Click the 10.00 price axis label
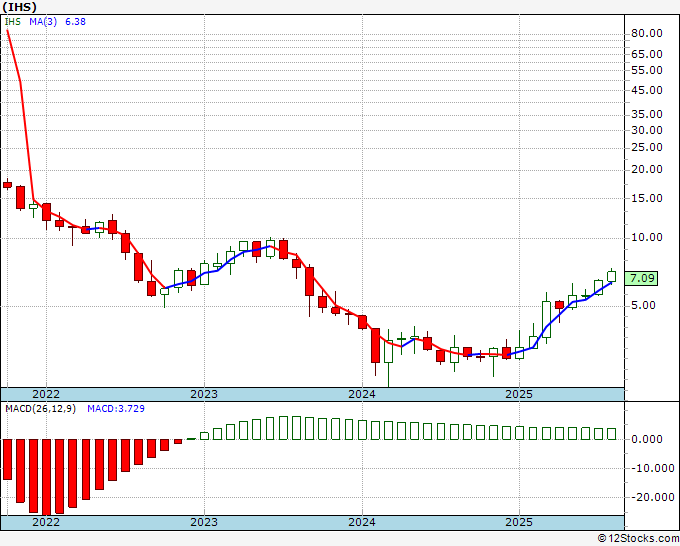This screenshot has width=680, height=546. click(x=647, y=237)
